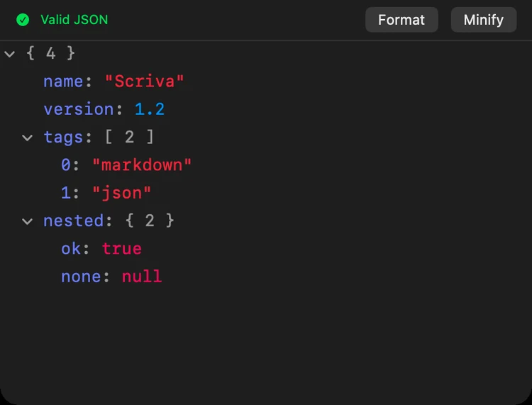Collapse the tags array chevron
Screen dimensions: 532x405
(x=27, y=138)
